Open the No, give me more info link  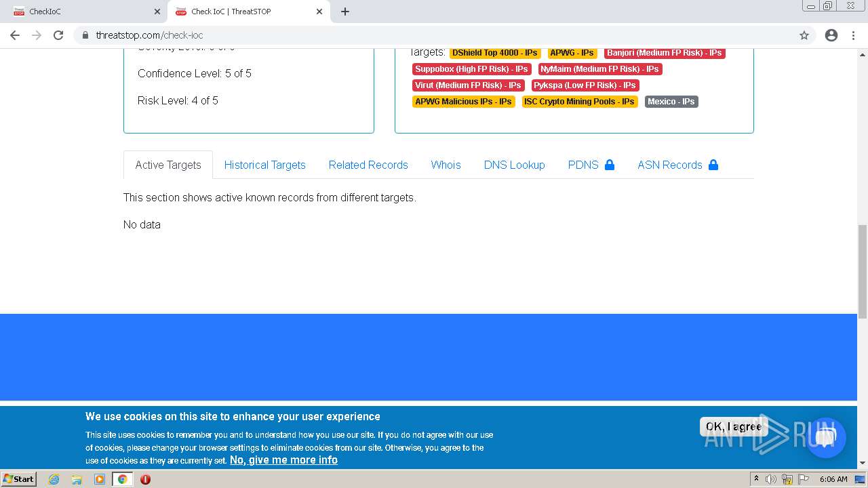283,460
